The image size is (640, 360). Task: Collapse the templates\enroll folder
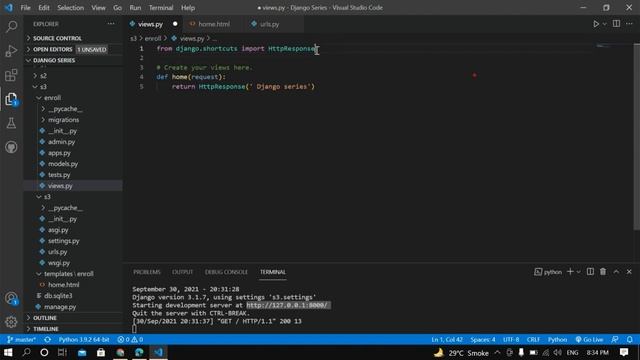pos(73,274)
